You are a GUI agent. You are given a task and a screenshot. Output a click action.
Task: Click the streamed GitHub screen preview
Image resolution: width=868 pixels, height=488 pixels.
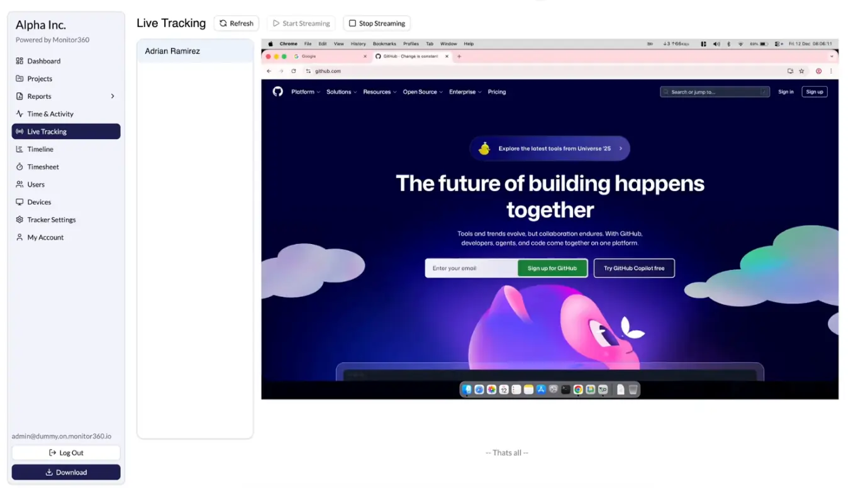pyautogui.click(x=550, y=219)
